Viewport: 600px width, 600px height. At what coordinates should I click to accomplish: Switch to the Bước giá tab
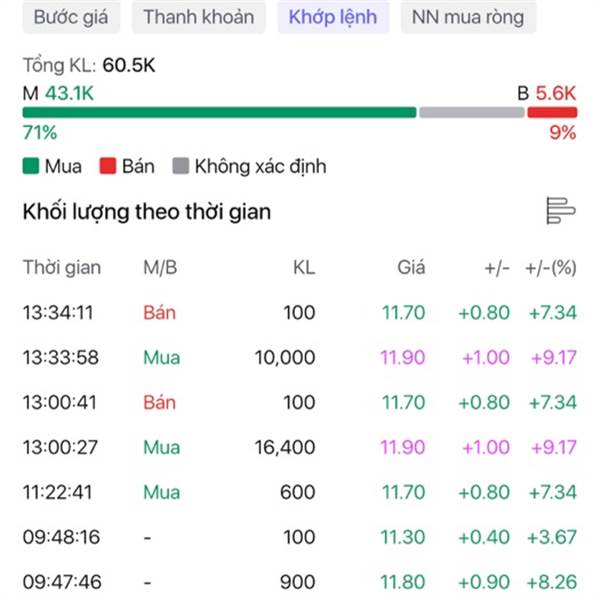point(71,17)
